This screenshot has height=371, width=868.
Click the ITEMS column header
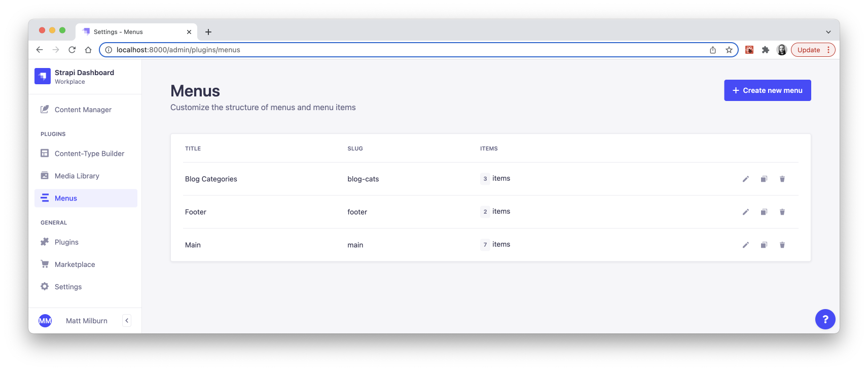tap(489, 149)
